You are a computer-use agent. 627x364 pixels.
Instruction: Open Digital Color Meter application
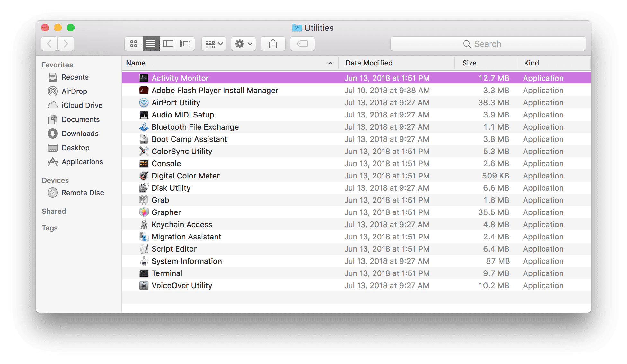pyautogui.click(x=186, y=176)
